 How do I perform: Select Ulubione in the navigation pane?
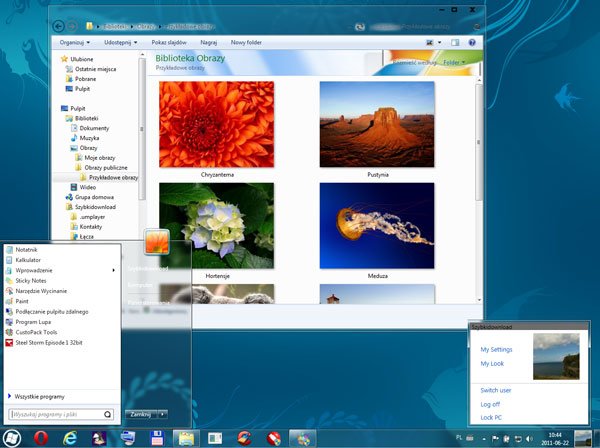click(77, 59)
